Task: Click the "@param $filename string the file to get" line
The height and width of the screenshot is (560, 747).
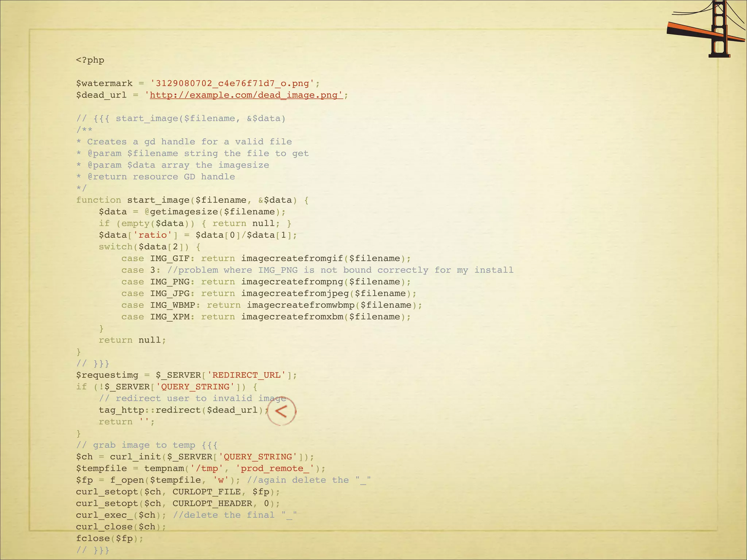Action: pyautogui.click(x=198, y=153)
